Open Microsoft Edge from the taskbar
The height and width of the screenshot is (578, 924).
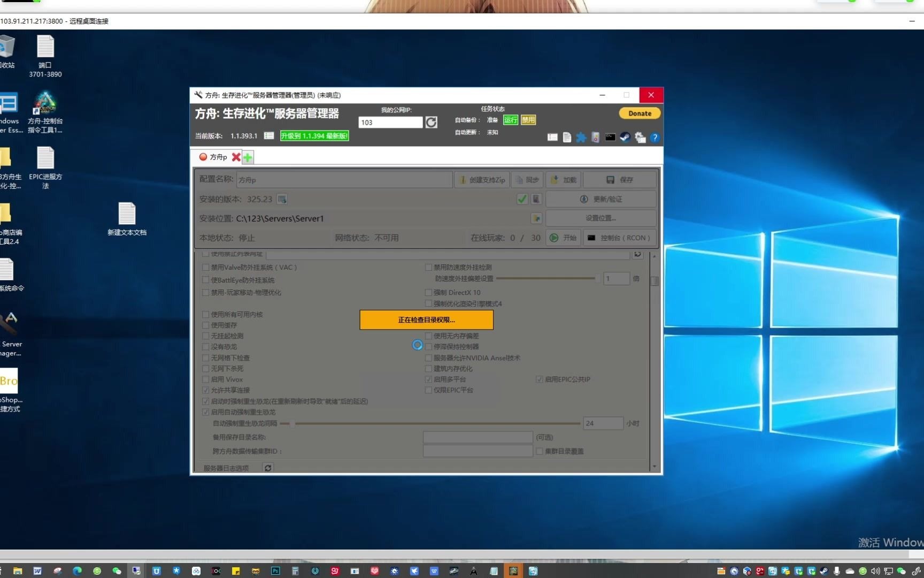(77, 571)
